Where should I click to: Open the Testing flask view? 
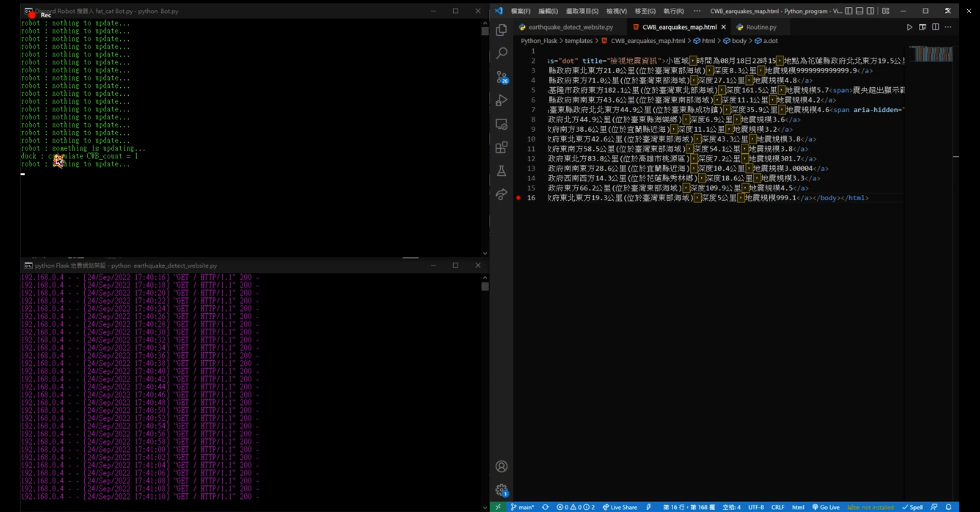501,171
